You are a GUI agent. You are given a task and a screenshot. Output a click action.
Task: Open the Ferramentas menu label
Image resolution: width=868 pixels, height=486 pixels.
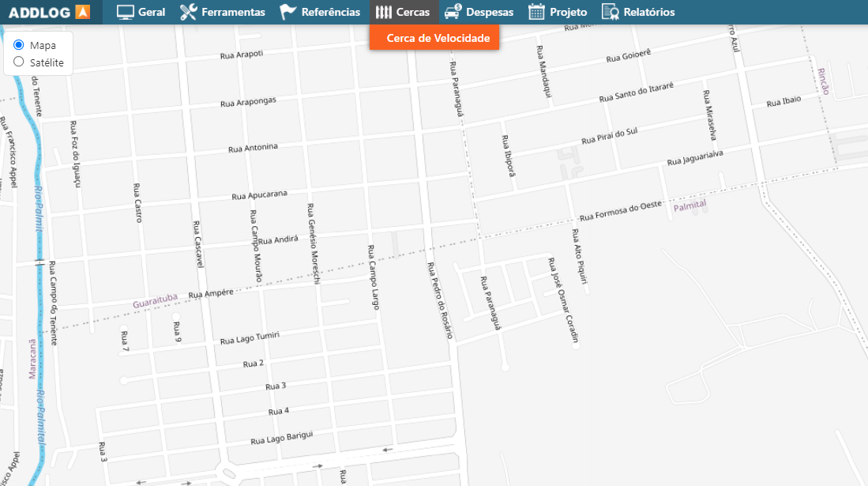(233, 13)
